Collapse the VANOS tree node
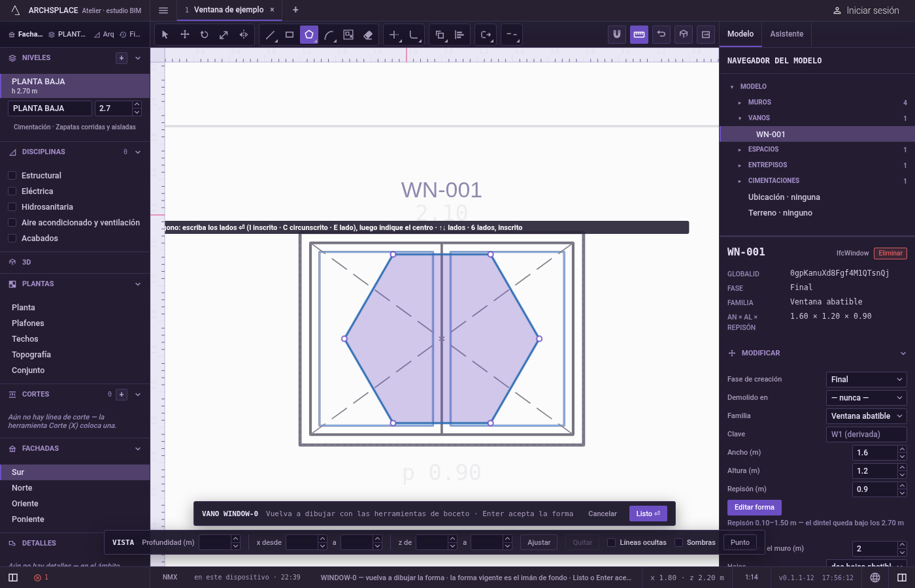915x588 pixels. 739,118
